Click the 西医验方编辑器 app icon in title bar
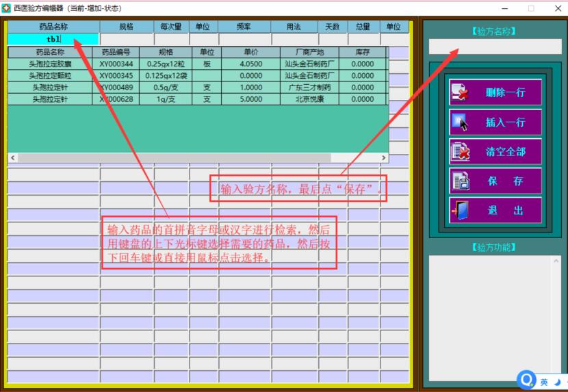568x392 pixels. tap(6, 8)
